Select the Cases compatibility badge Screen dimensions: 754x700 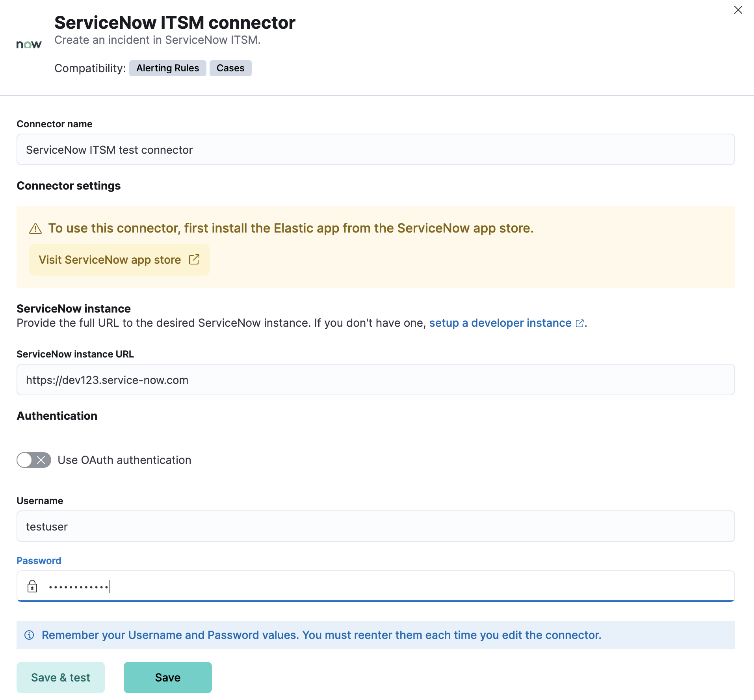[x=230, y=68]
